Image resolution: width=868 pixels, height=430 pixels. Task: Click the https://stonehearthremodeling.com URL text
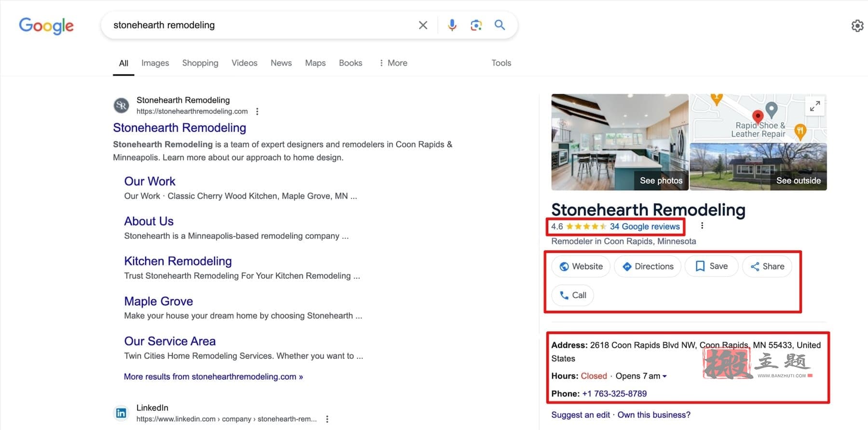point(192,111)
